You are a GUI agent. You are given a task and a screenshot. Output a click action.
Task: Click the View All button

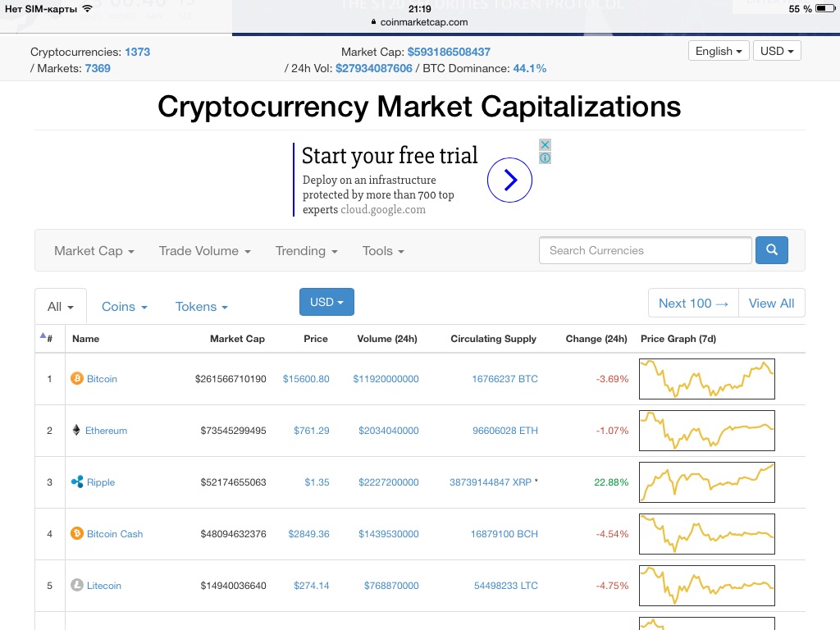pyautogui.click(x=771, y=304)
